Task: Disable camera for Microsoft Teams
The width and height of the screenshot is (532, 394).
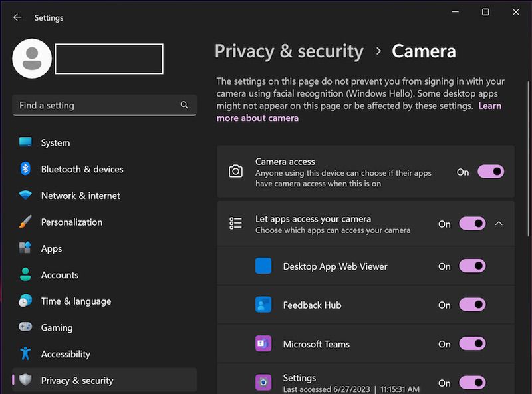Action: coord(472,343)
